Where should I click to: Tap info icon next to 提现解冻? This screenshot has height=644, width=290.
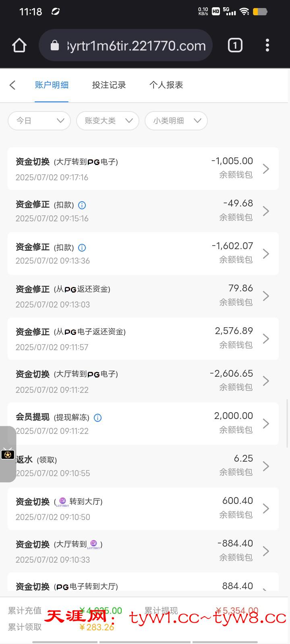point(97,418)
